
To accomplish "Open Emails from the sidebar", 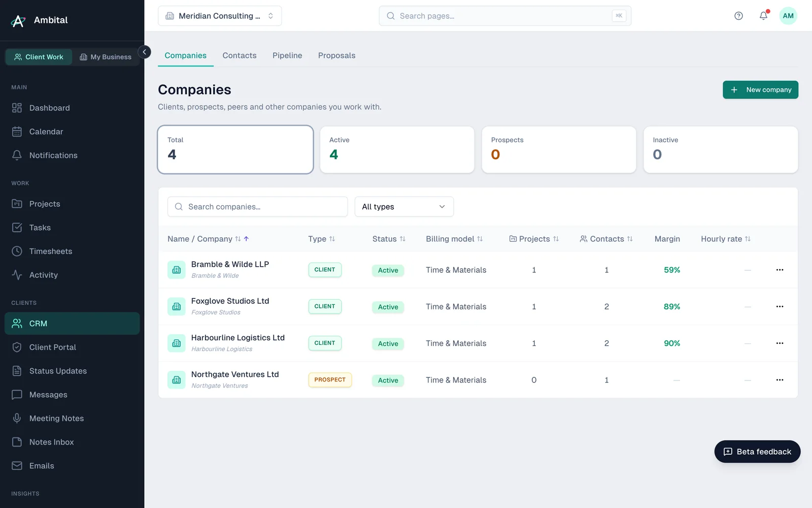I will [x=72, y=466].
